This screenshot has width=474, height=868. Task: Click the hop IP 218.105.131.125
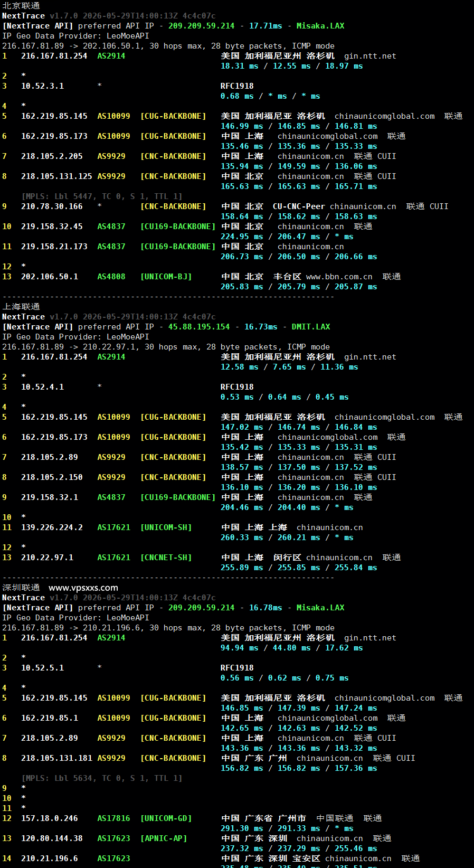[56, 176]
